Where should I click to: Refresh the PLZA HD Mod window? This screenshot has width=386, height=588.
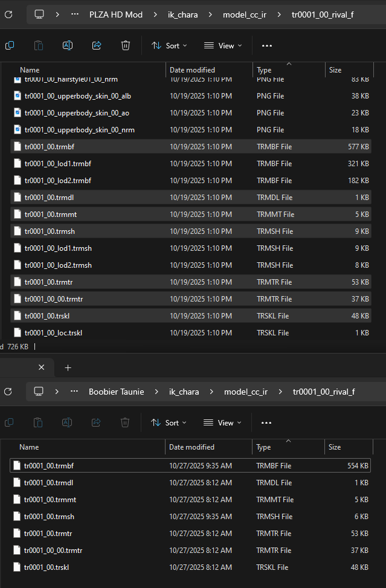[x=8, y=15]
